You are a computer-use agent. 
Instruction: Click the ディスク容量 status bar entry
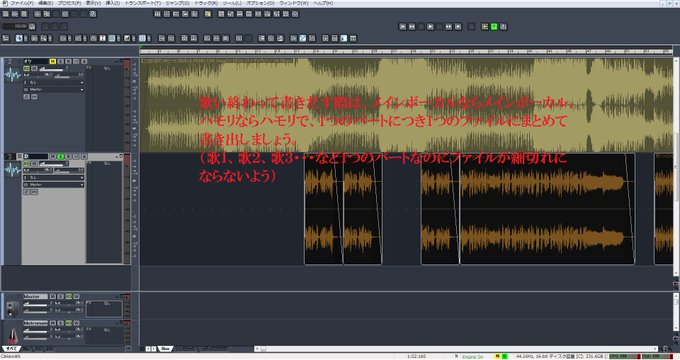[577, 356]
